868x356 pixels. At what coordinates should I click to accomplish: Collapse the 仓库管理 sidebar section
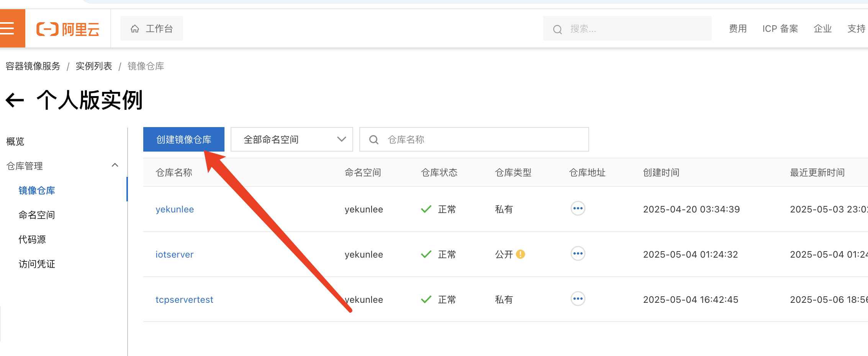(115, 165)
